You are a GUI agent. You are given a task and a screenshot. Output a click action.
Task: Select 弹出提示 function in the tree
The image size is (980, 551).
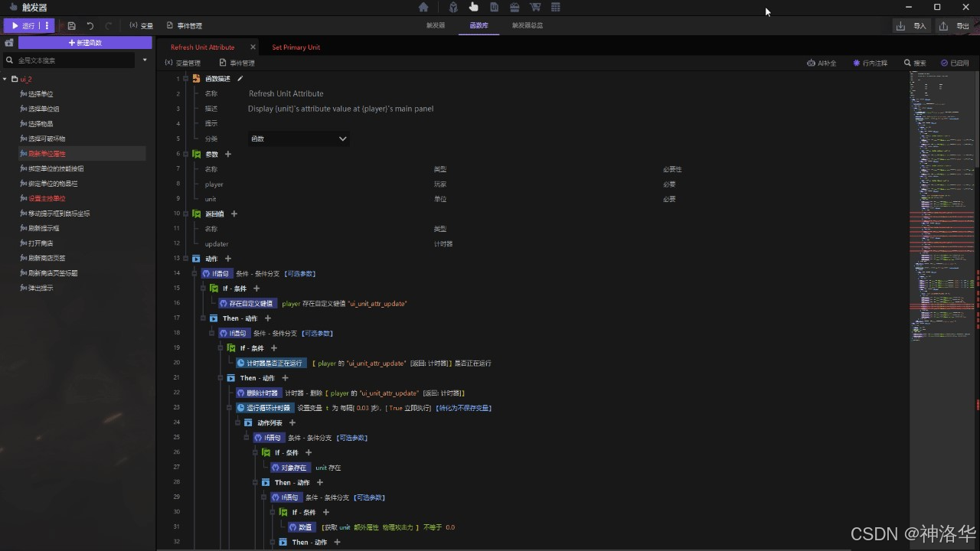[x=41, y=288]
